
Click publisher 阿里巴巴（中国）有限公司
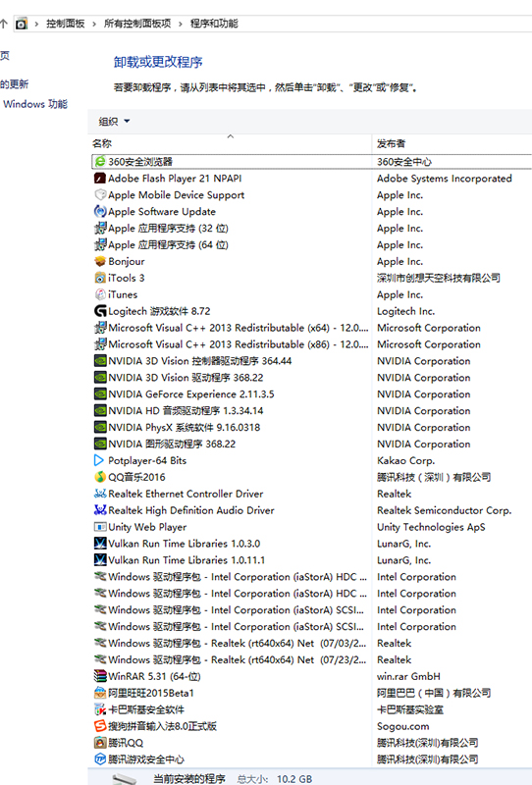tap(434, 693)
